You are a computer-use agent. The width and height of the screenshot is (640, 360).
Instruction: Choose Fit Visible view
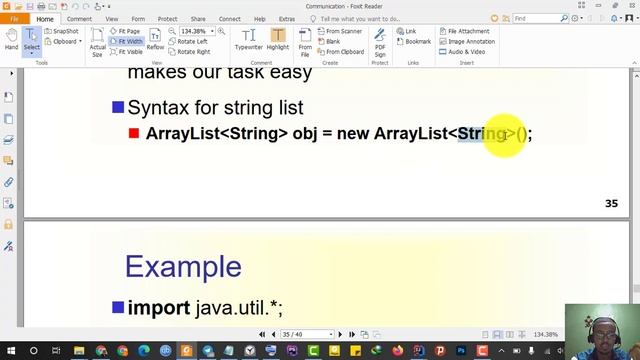point(126,52)
